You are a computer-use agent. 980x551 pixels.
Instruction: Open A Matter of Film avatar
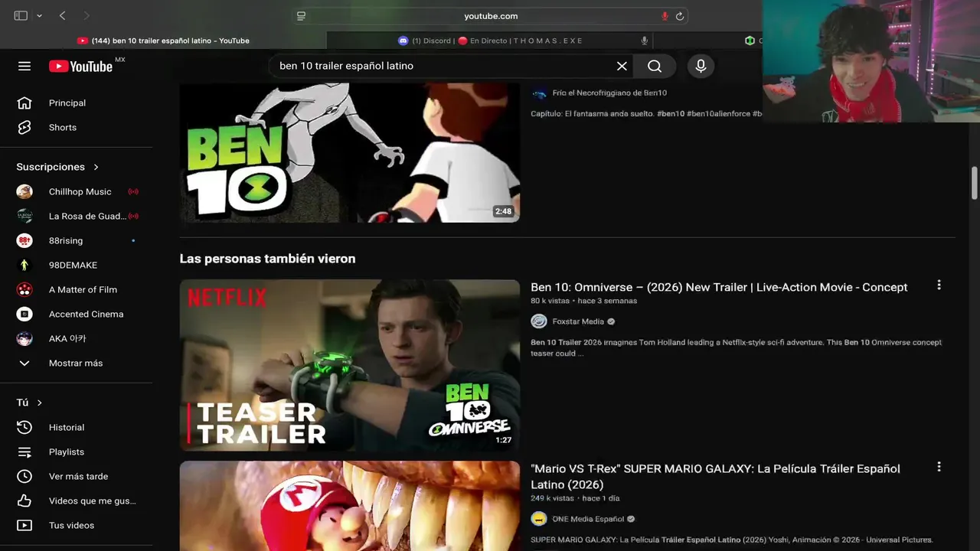tap(24, 289)
